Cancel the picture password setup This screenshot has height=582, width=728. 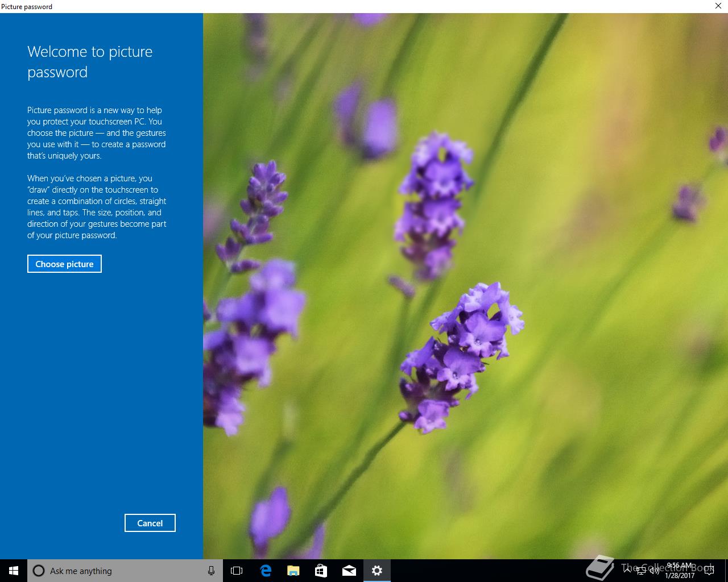tap(150, 523)
